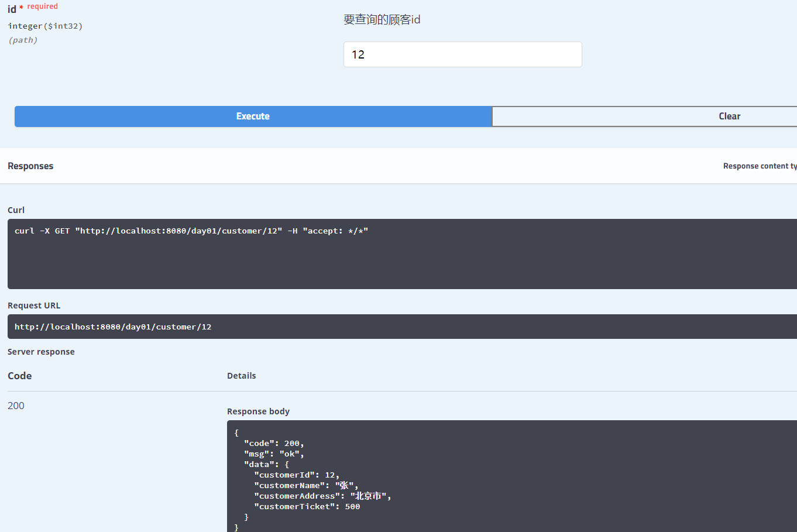Click the "Responses" section heading

click(x=30, y=166)
